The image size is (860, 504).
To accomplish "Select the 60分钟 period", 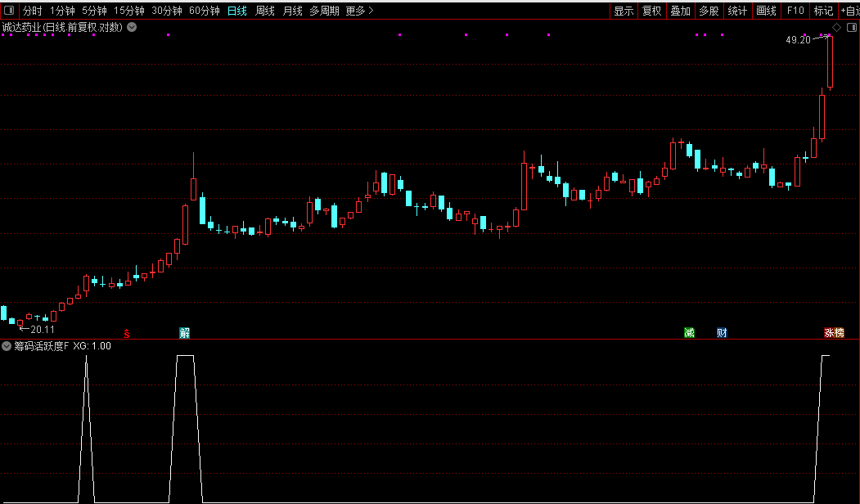I will pos(204,11).
